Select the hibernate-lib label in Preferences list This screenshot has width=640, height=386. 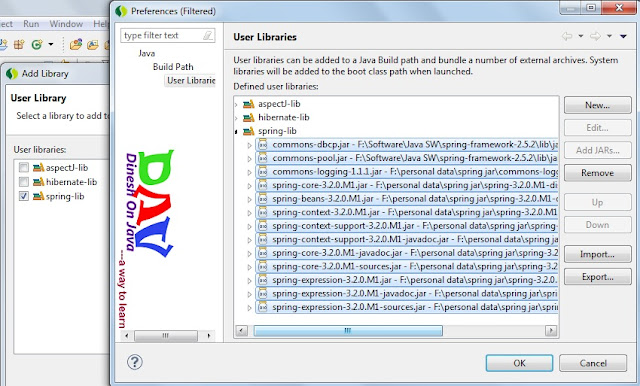(284, 118)
